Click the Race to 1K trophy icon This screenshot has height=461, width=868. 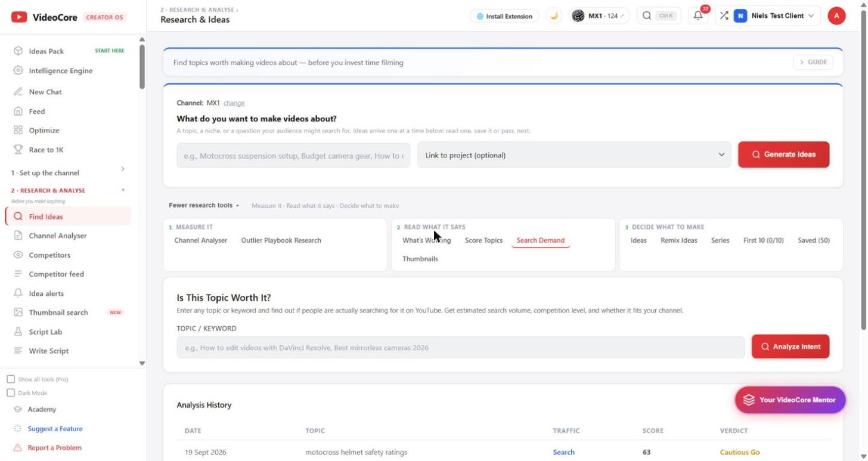point(18,150)
